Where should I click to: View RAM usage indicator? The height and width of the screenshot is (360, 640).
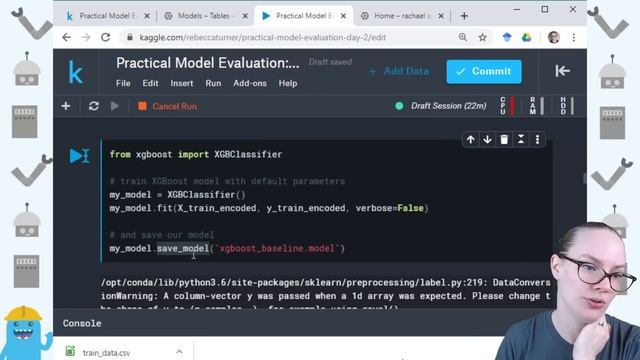[536, 106]
